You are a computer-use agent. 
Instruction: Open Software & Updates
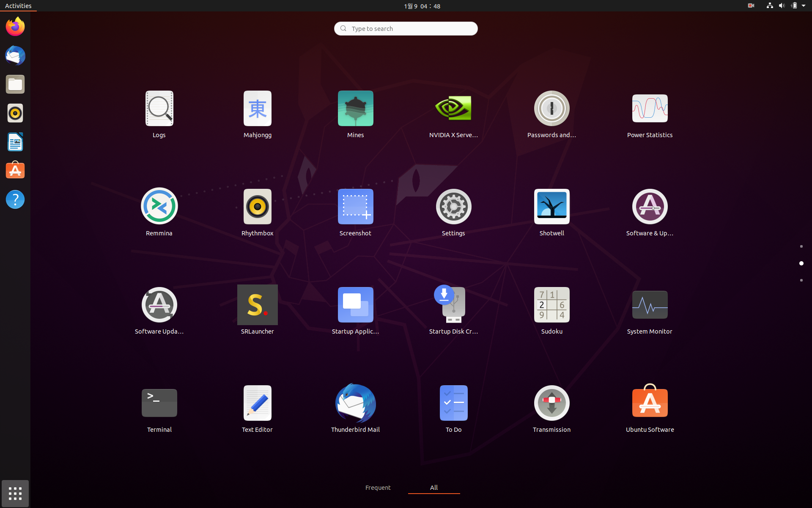coord(650,213)
